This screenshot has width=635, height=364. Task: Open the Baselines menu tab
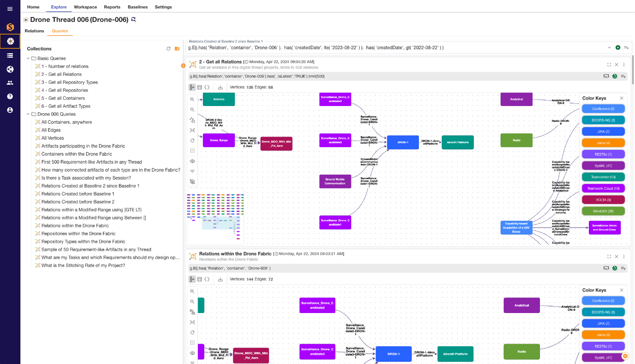coord(138,7)
